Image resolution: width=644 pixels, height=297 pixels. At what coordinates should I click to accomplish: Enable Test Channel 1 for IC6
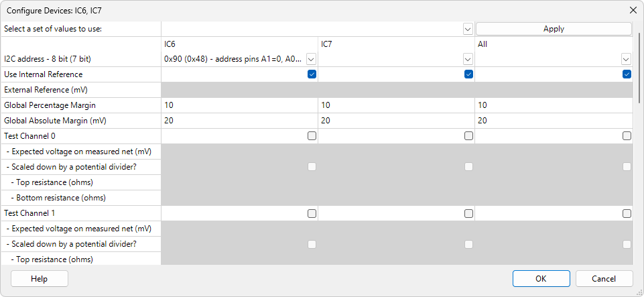click(x=312, y=214)
